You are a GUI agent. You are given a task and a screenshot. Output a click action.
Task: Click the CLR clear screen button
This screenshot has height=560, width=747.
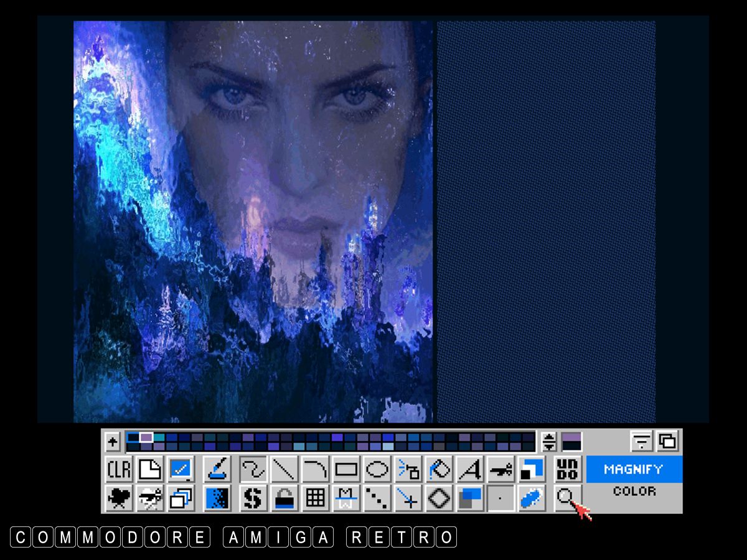[119, 469]
